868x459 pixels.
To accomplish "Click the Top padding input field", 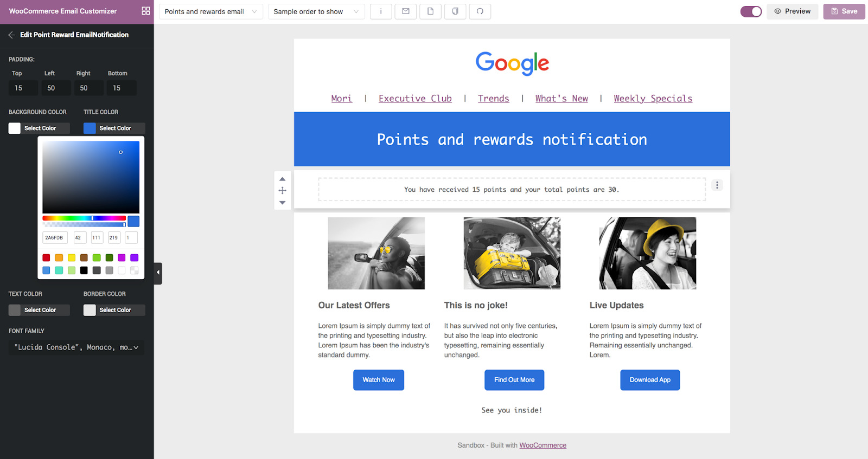I will coord(23,88).
